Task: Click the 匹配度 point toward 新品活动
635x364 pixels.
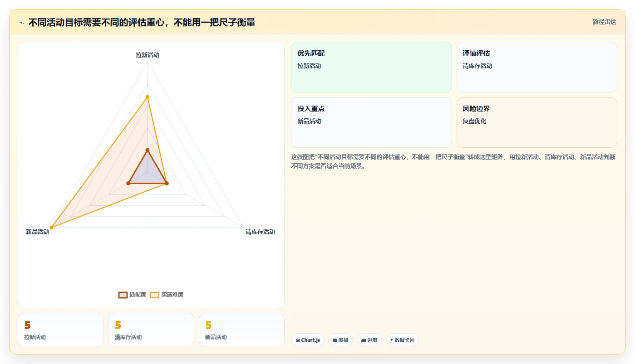Action: 128,183
